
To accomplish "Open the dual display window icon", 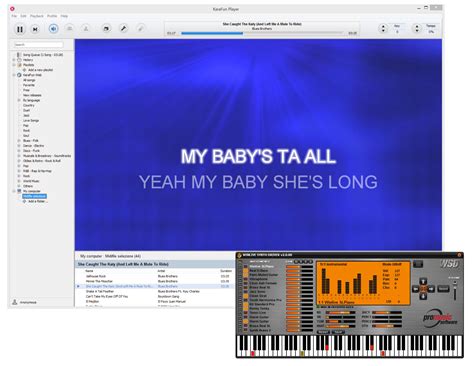I will (106, 29).
